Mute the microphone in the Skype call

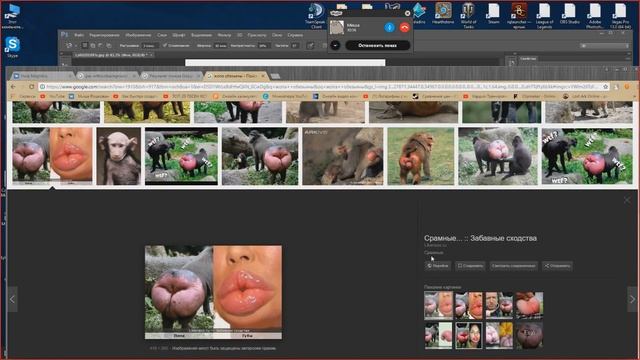pyautogui.click(x=389, y=27)
